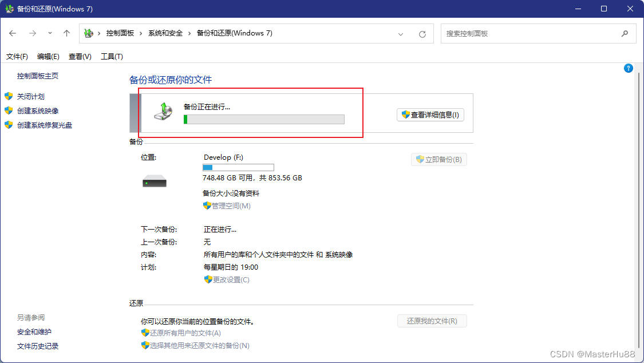Viewport: 644px width, 363px height.
Task: Click the text 备份大小:没有资料
Action: [x=231, y=194]
